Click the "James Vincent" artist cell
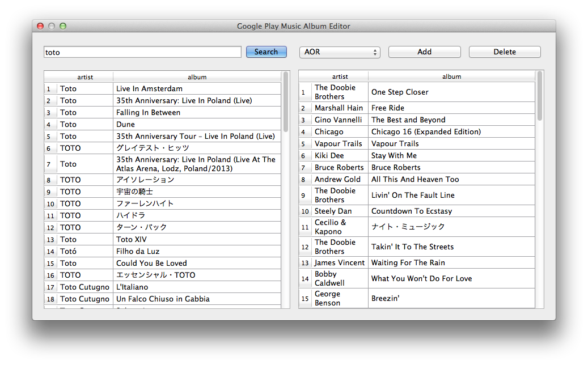 340,262
